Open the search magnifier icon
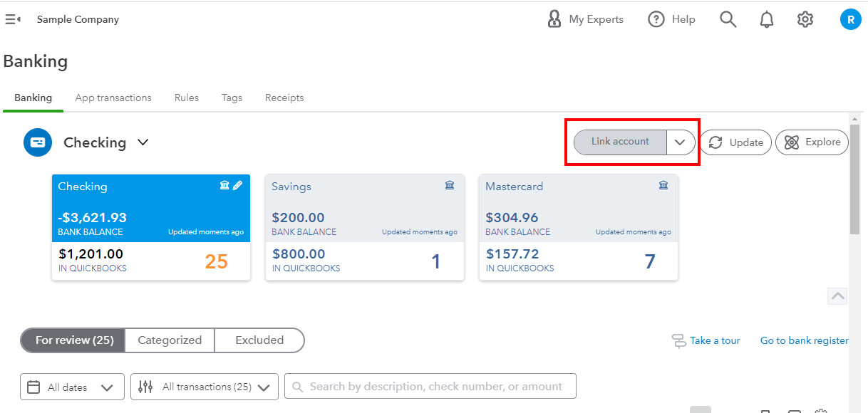Screen dimensions: 868x413 [x=728, y=19]
